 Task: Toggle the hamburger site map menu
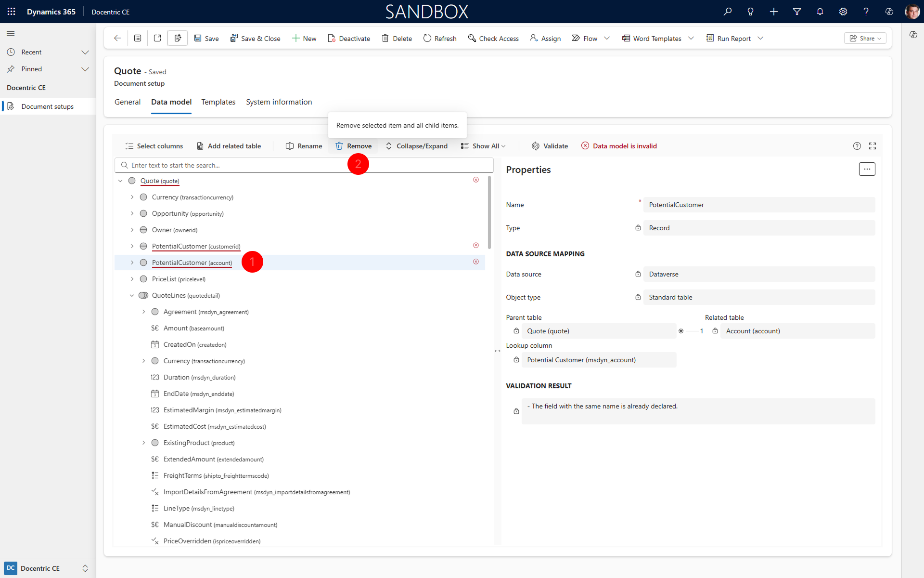[11, 33]
